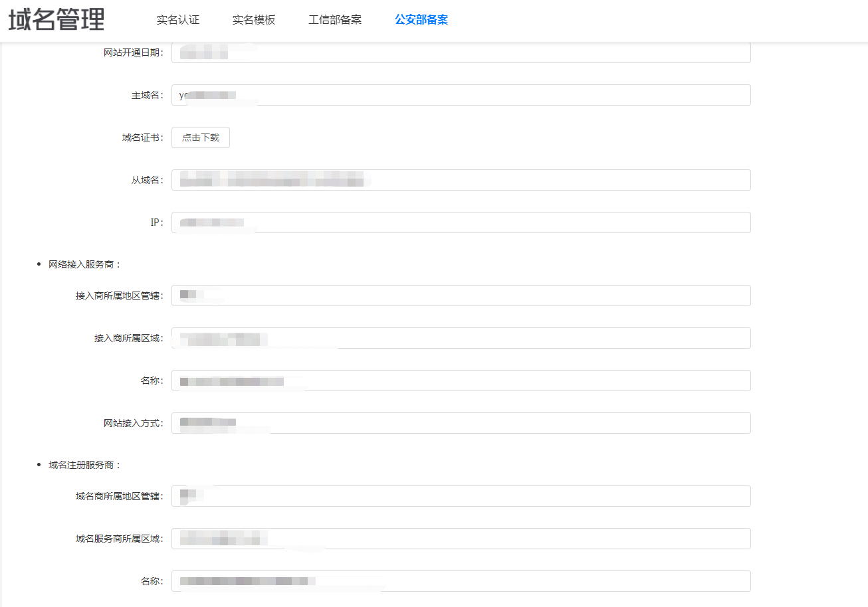Click into the 主域名 field
This screenshot has height=607, width=868.
click(x=461, y=95)
